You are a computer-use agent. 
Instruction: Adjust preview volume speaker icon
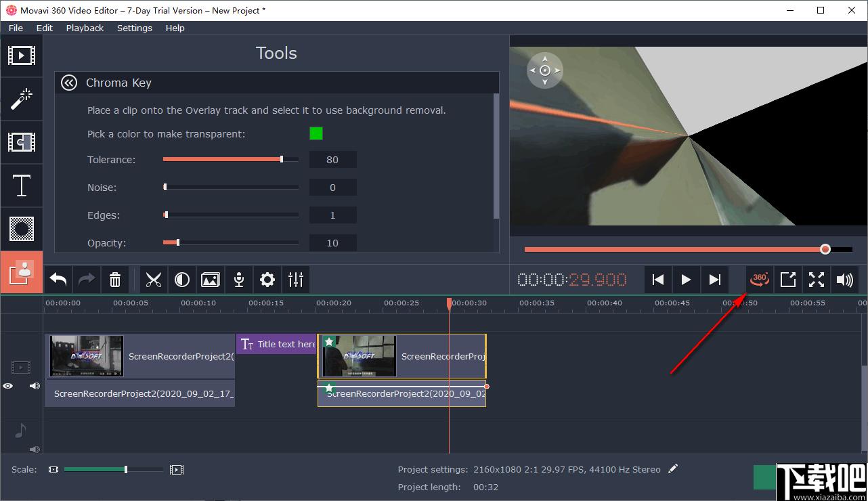click(845, 280)
